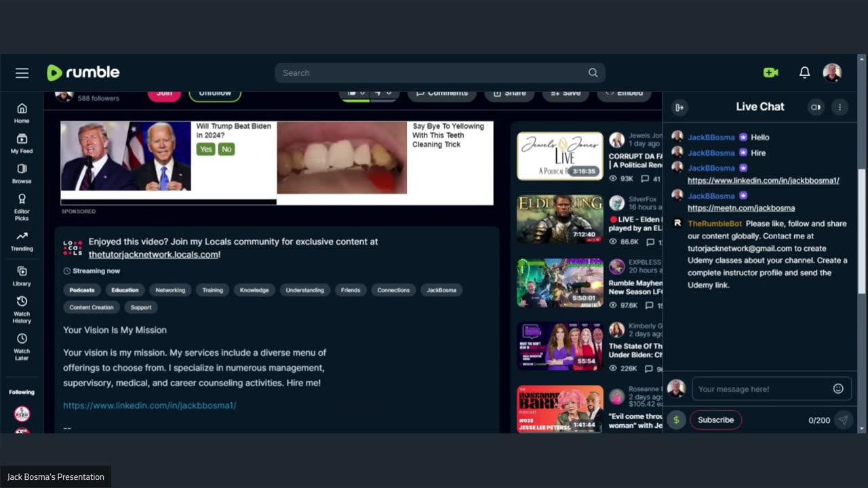Open meetn.com/jackbosma chat link
The width and height of the screenshot is (868, 488).
point(741,208)
